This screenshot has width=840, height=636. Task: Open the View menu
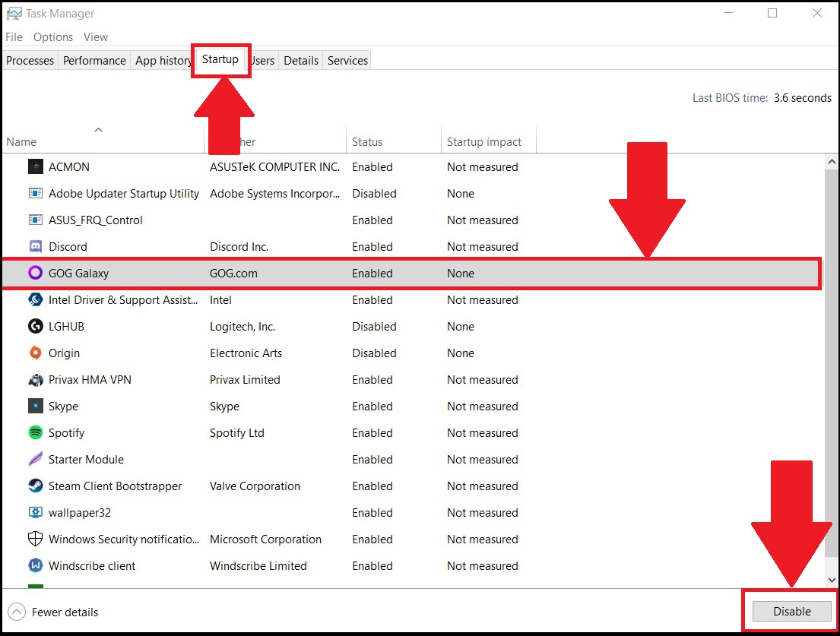(95, 37)
